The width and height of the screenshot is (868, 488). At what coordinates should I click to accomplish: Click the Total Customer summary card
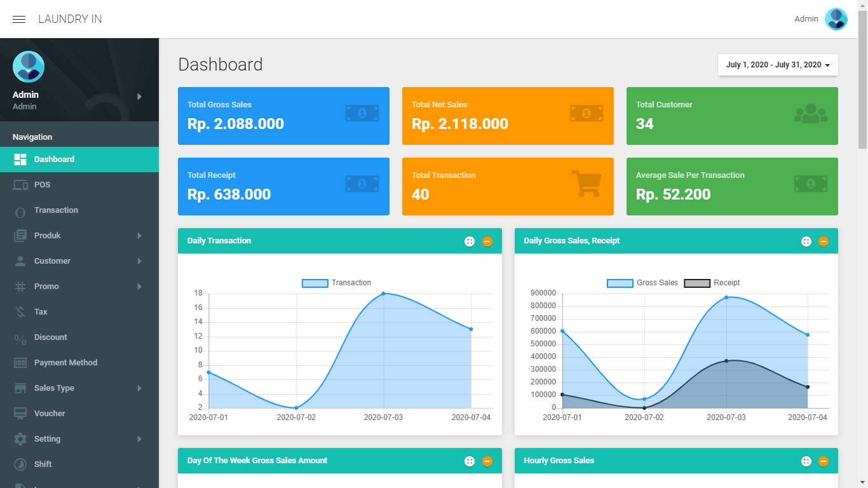732,116
